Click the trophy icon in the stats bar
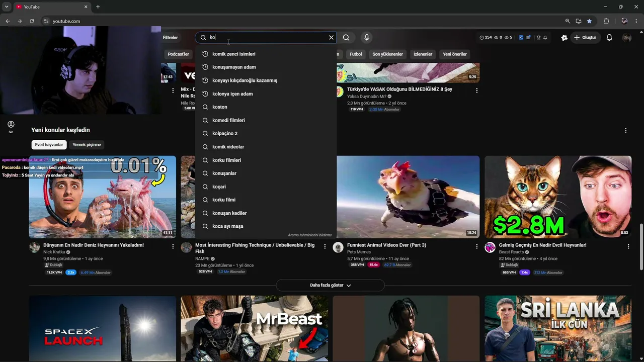Screen dimensions: 644x362 pyautogui.click(x=538, y=37)
